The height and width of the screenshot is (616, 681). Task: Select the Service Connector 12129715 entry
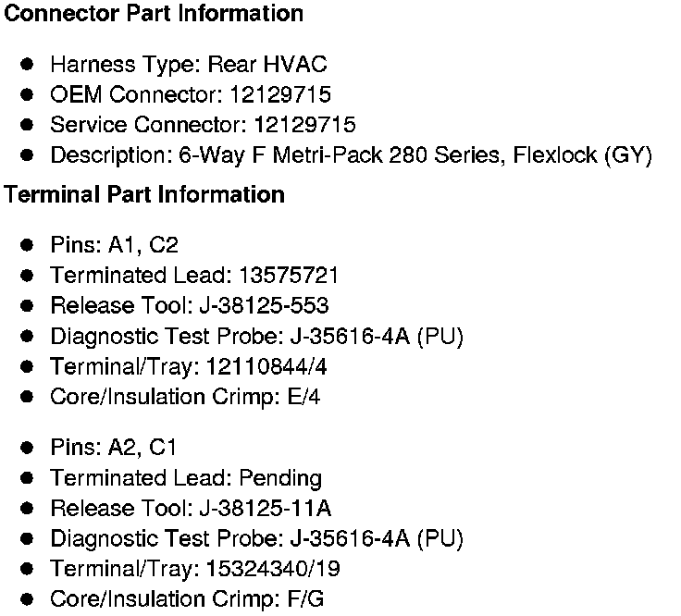[203, 125]
